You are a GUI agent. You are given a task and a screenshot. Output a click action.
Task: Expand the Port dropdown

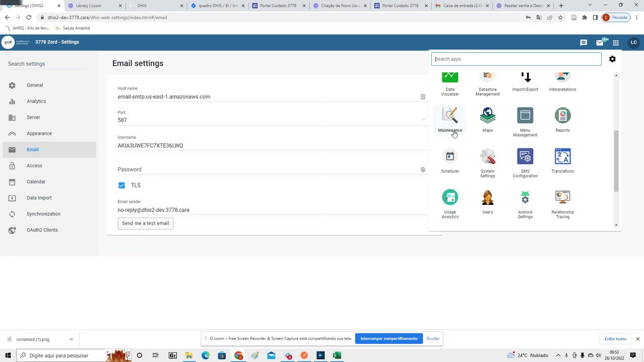(423, 120)
